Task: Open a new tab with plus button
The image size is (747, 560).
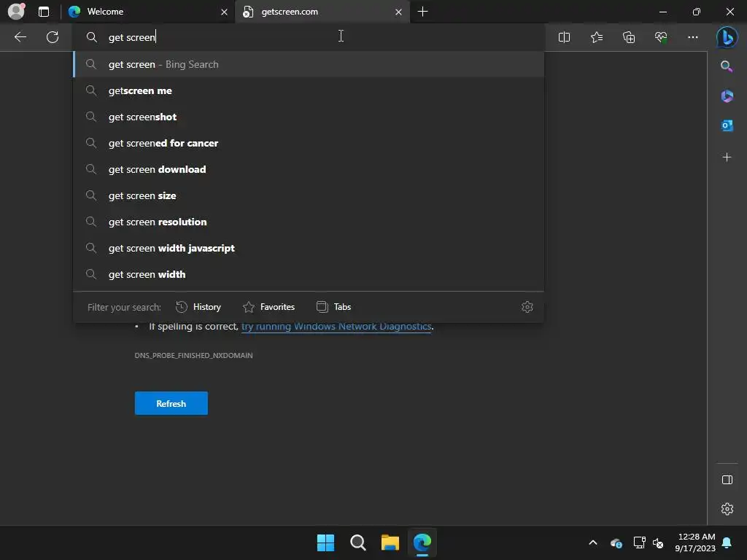Action: 422,12
